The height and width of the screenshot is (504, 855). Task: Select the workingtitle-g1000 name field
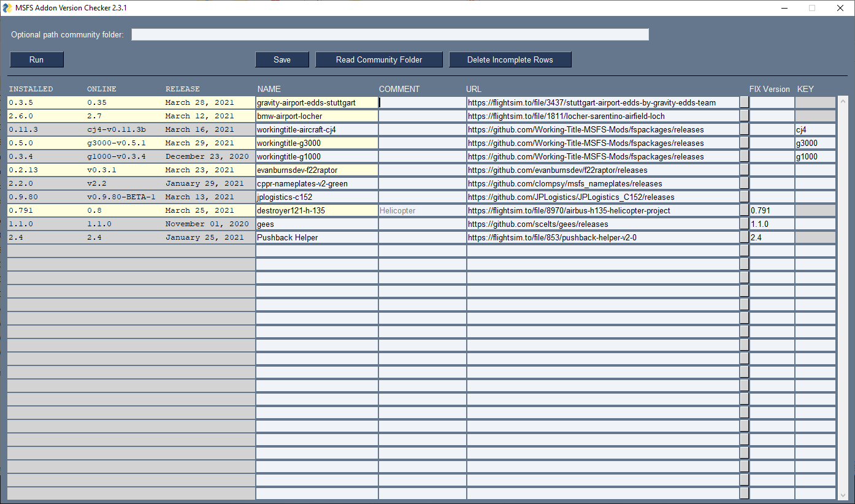(x=316, y=156)
